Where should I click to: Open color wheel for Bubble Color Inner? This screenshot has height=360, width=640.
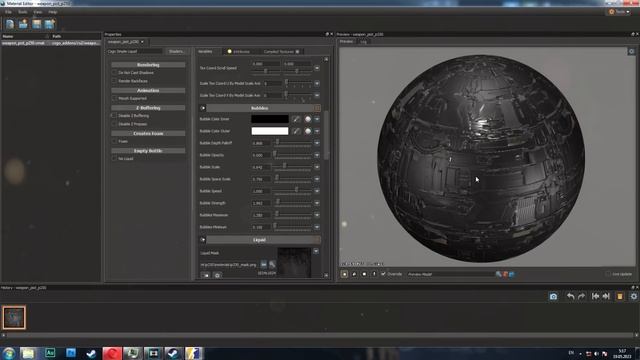pos(308,119)
